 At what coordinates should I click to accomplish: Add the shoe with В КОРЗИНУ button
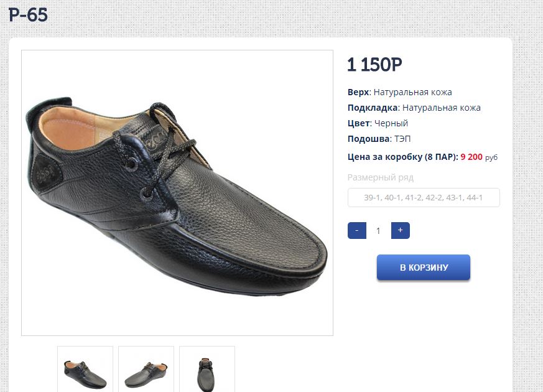click(423, 268)
